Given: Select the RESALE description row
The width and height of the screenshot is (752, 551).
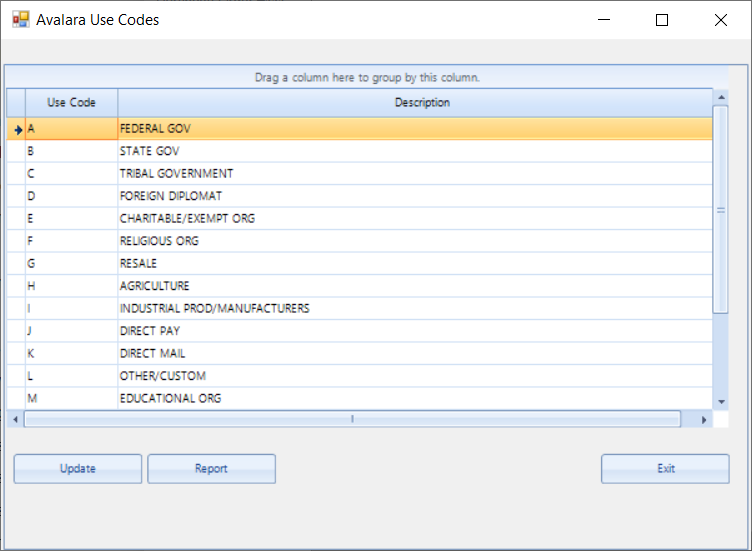Looking at the screenshot, I should (x=415, y=263).
